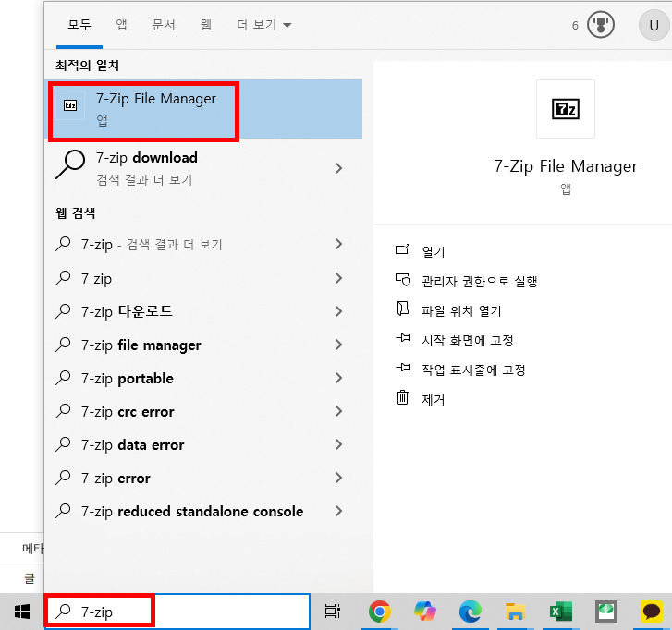672x630 pixels.
Task: Open Copilot from the taskbar
Action: tap(425, 612)
